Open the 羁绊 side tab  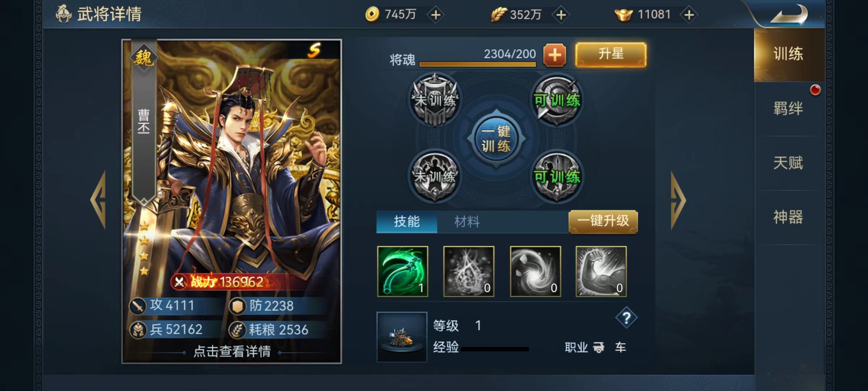(x=788, y=109)
